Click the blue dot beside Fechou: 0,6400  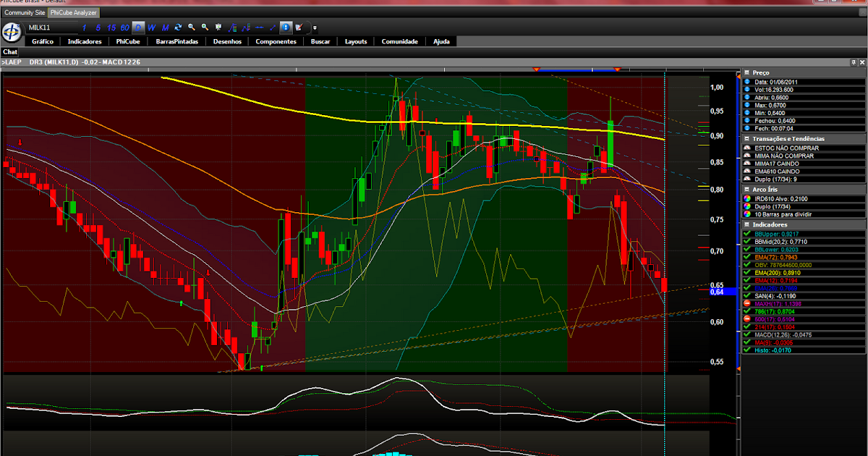pyautogui.click(x=747, y=121)
